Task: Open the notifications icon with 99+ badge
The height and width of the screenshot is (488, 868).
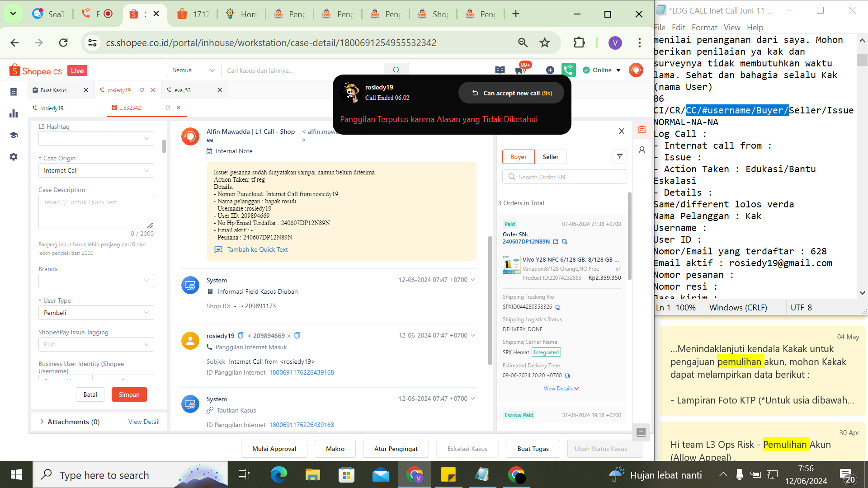Action: click(520, 70)
